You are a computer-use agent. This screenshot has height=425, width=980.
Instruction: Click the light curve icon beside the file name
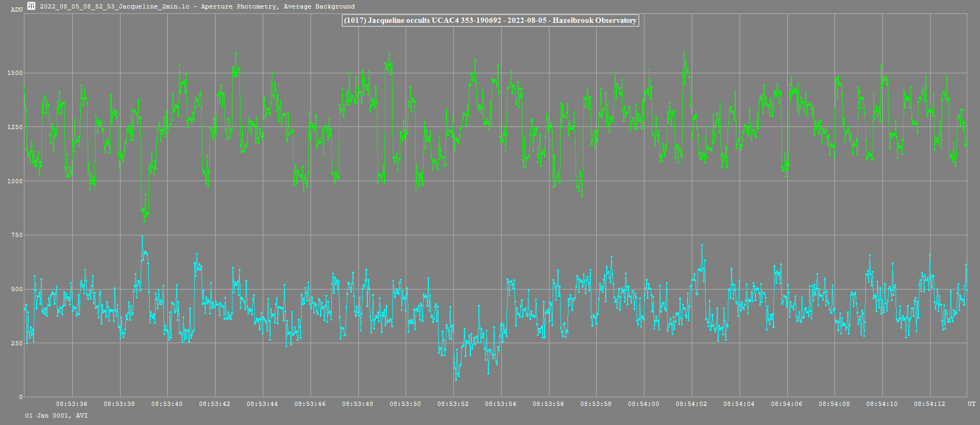click(31, 6)
